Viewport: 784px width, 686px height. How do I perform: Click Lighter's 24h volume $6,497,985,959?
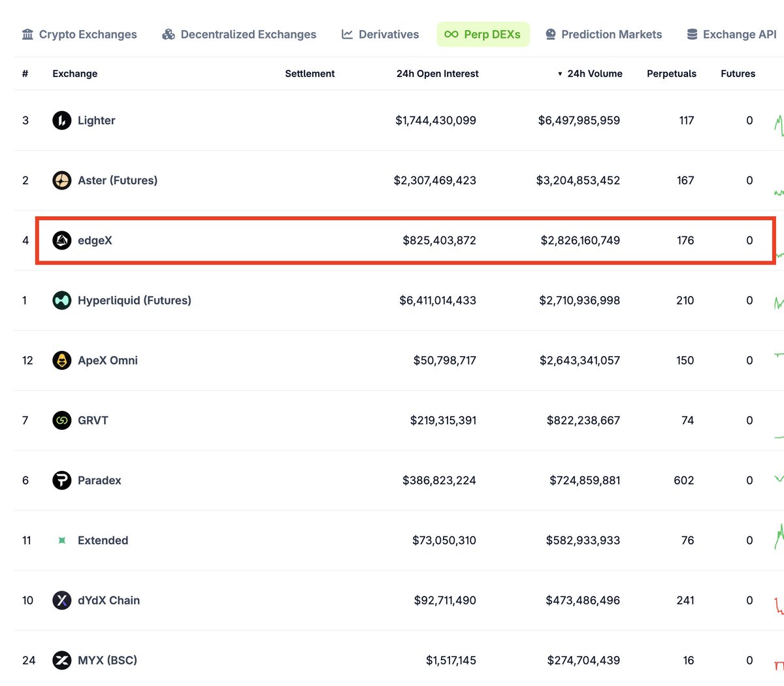(x=579, y=120)
